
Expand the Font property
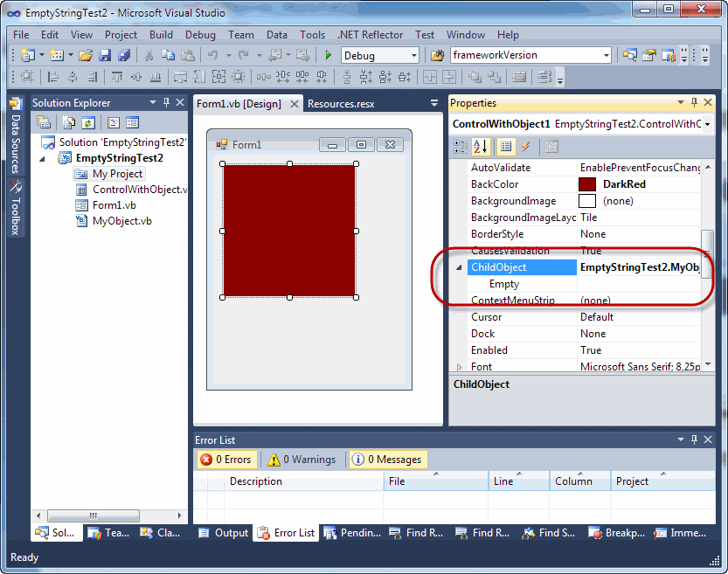coord(460,367)
